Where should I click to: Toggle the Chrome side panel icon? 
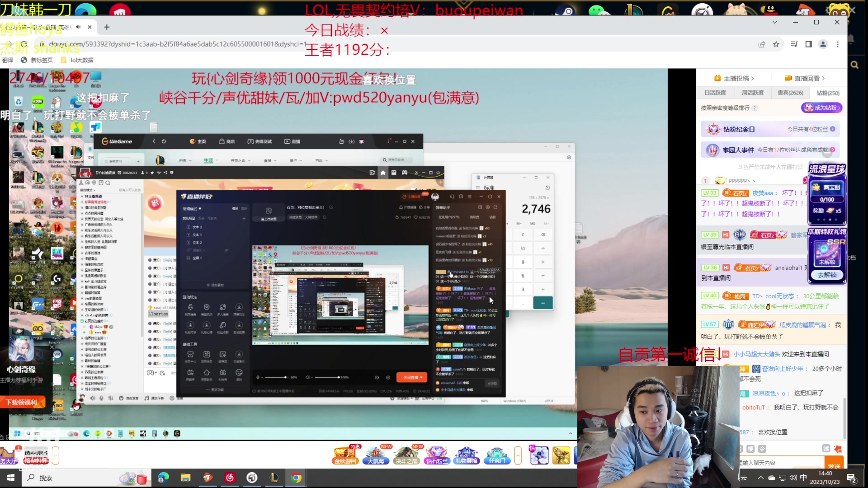coord(808,44)
